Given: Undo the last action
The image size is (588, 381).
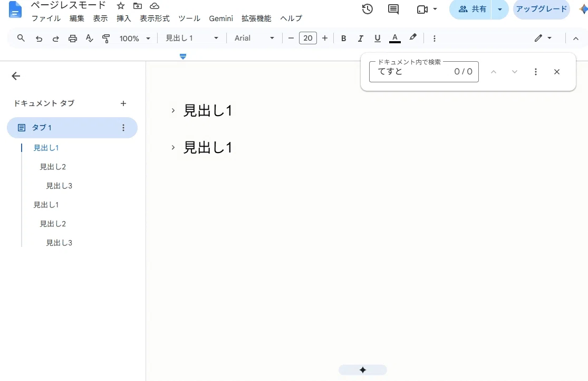Looking at the screenshot, I should click(38, 39).
